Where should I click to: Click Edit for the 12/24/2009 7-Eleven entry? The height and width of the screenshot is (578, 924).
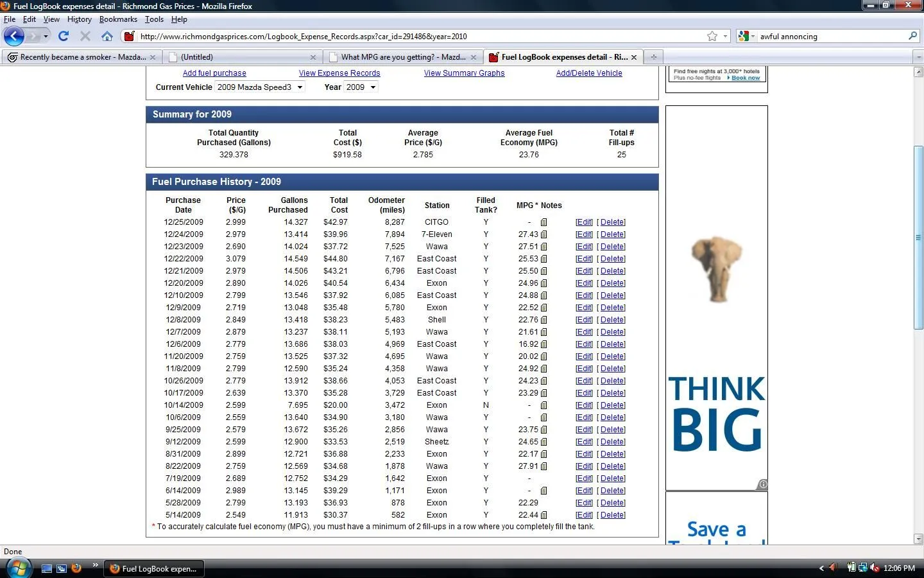[584, 235]
